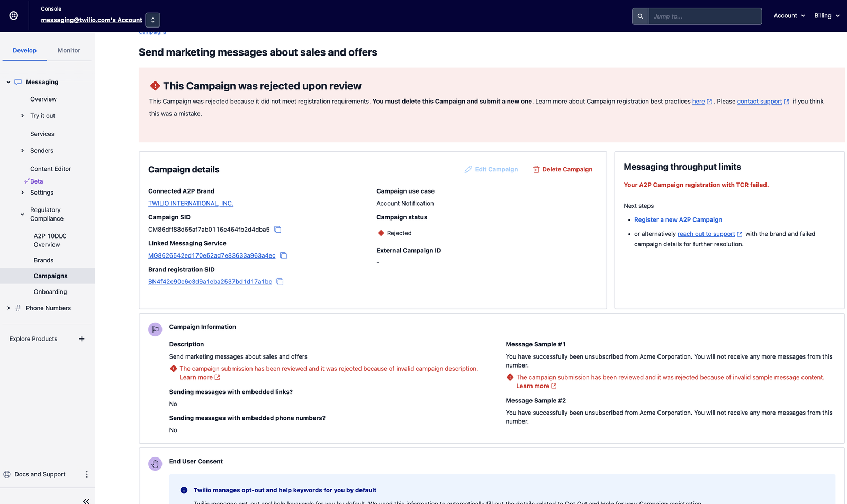Copy the Linked Messaging Service SID
847x504 pixels.
[284, 255]
